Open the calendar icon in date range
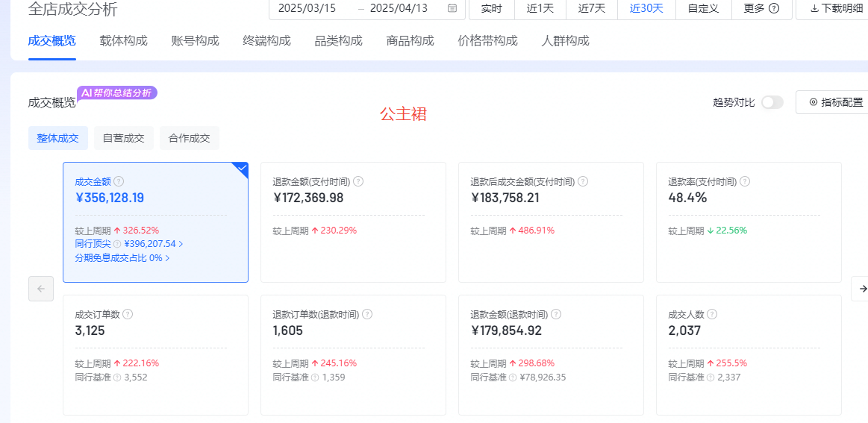Image resolution: width=868 pixels, height=423 pixels. point(452,8)
